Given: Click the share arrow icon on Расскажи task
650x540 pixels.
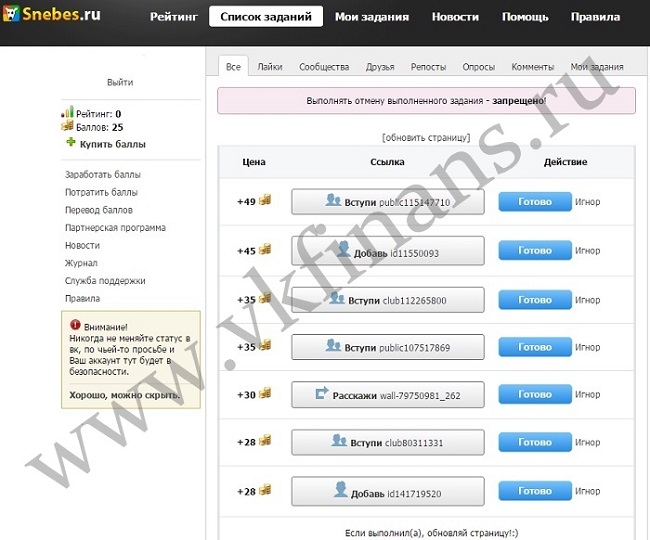Looking at the screenshot, I should 322,393.
